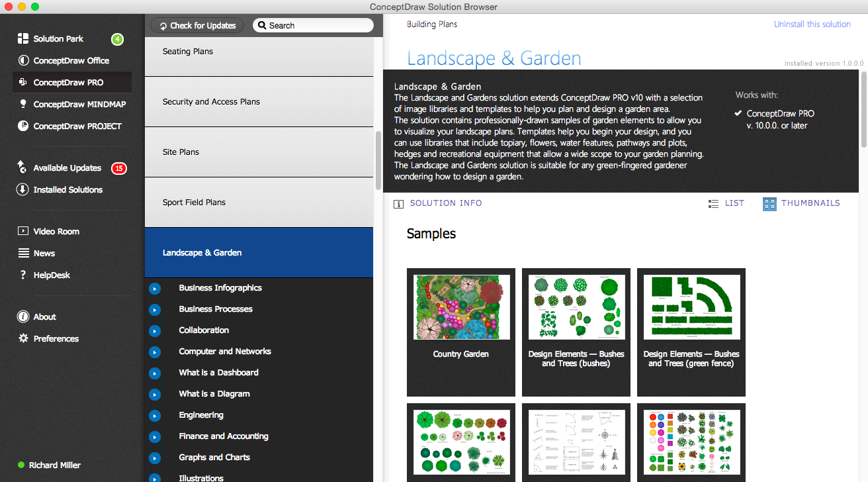This screenshot has width=868, height=482.
Task: Open Bushes and Trees (green fence) thumbnail
Action: point(691,332)
